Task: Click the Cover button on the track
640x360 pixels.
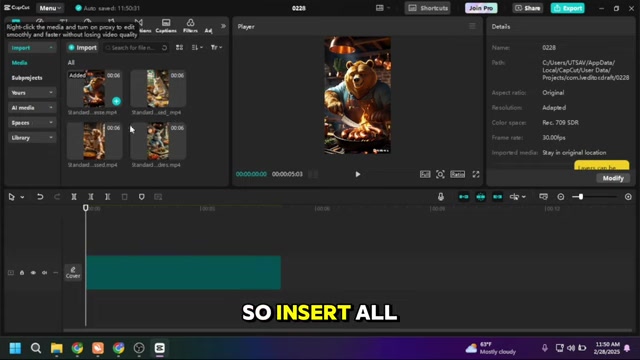Action: tap(73, 272)
